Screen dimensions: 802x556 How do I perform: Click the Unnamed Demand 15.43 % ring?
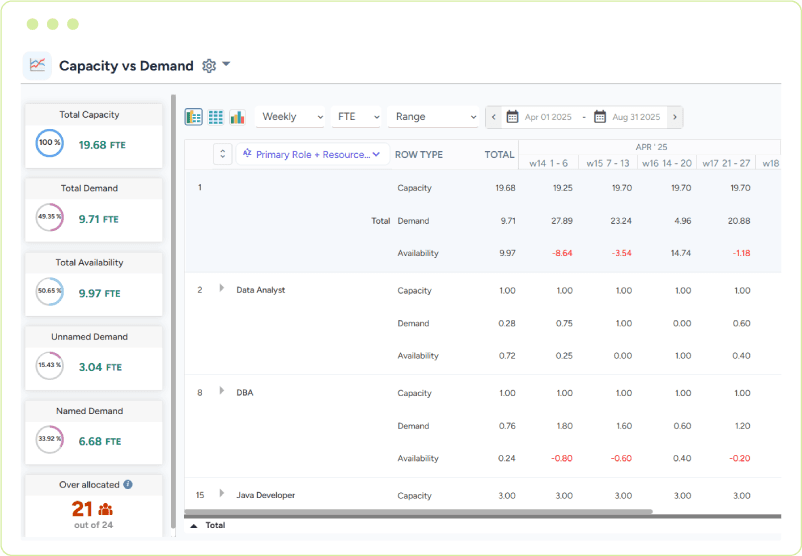click(x=50, y=365)
